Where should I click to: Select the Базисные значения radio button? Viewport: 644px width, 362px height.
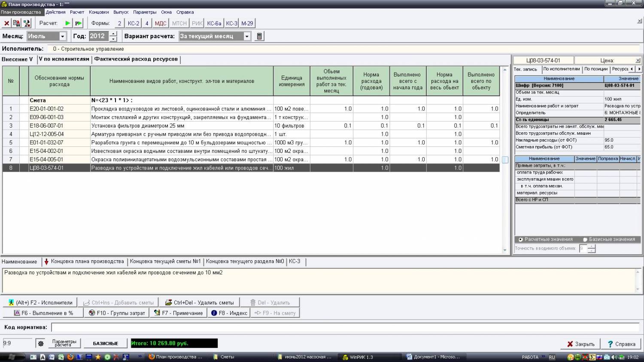pos(585,240)
